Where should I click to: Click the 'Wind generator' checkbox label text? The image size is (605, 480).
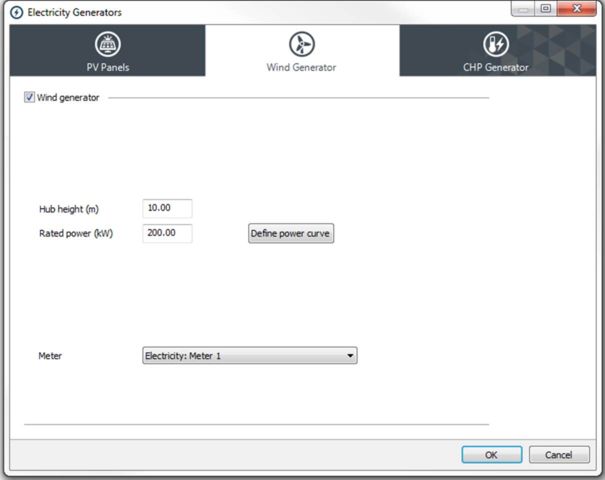[x=68, y=98]
